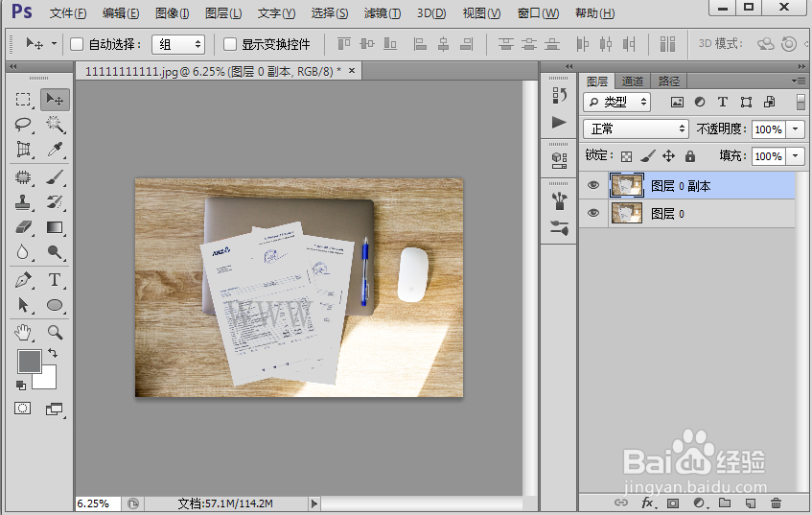Viewport: 812px width, 515px height.
Task: Add a layer style via fx
Action: point(647,503)
